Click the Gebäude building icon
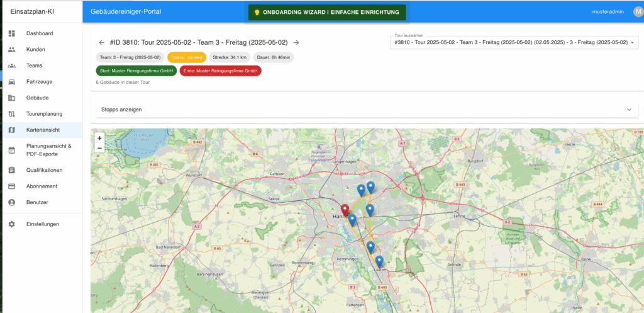This screenshot has height=313, width=644. pyautogui.click(x=11, y=98)
